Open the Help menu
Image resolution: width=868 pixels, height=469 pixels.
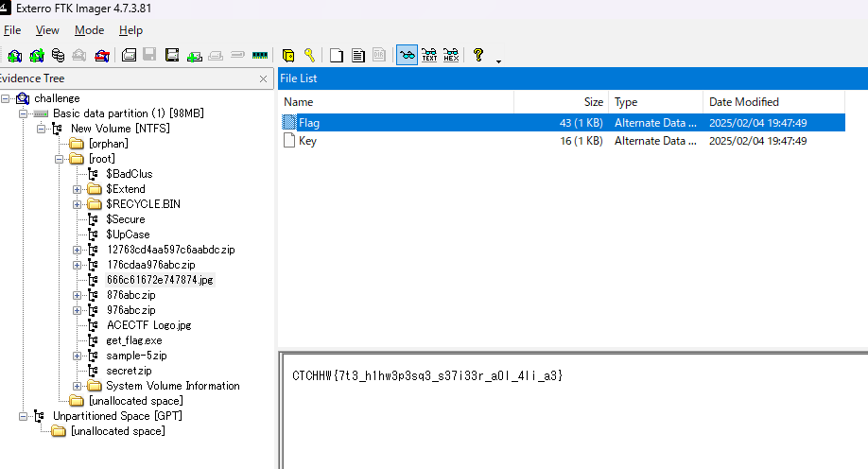(x=130, y=30)
